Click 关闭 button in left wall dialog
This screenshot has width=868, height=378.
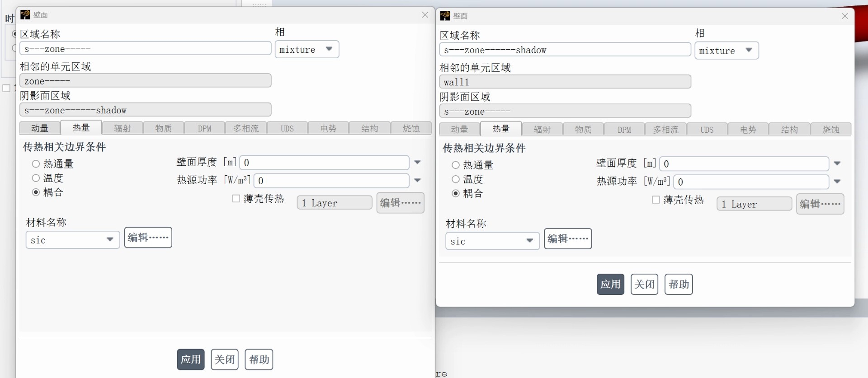click(x=225, y=359)
